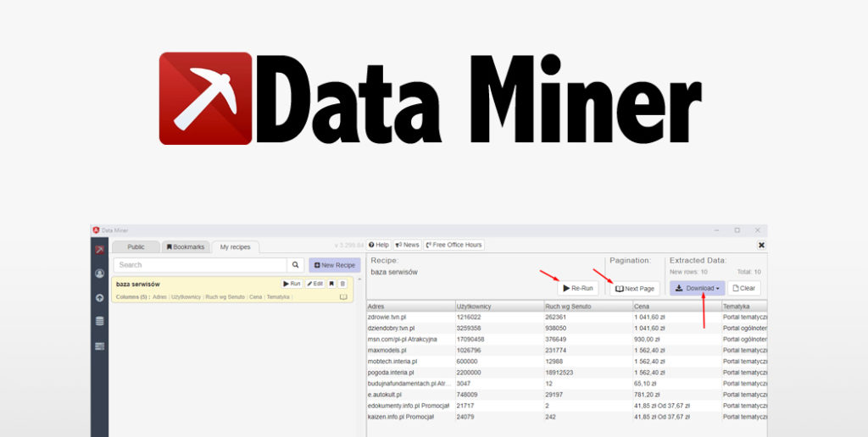Delete the baza serwisów recipe via trash icon

point(342,284)
